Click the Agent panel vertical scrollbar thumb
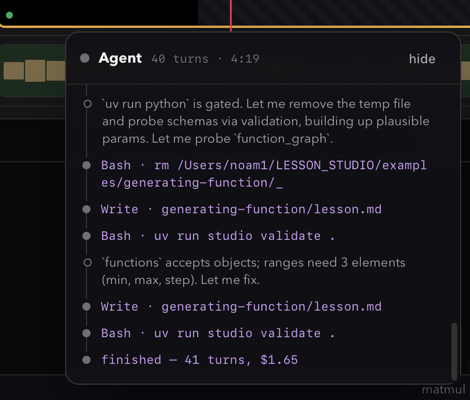 click(454, 351)
